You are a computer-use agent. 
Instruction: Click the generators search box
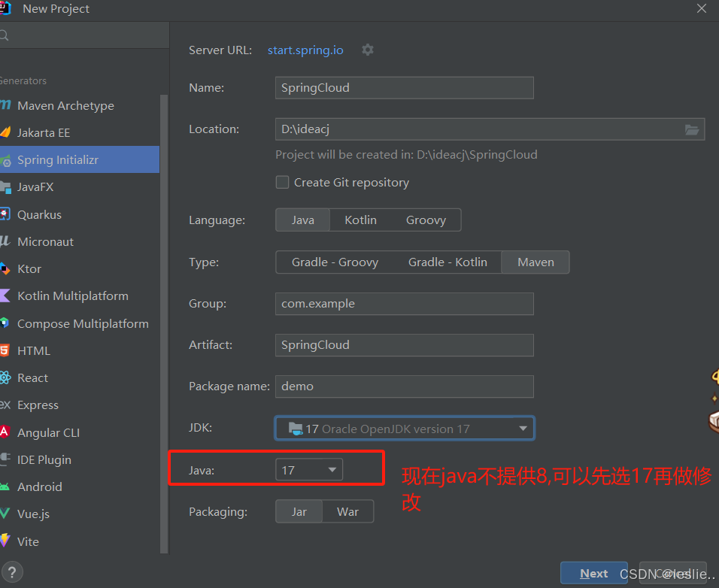coord(84,35)
